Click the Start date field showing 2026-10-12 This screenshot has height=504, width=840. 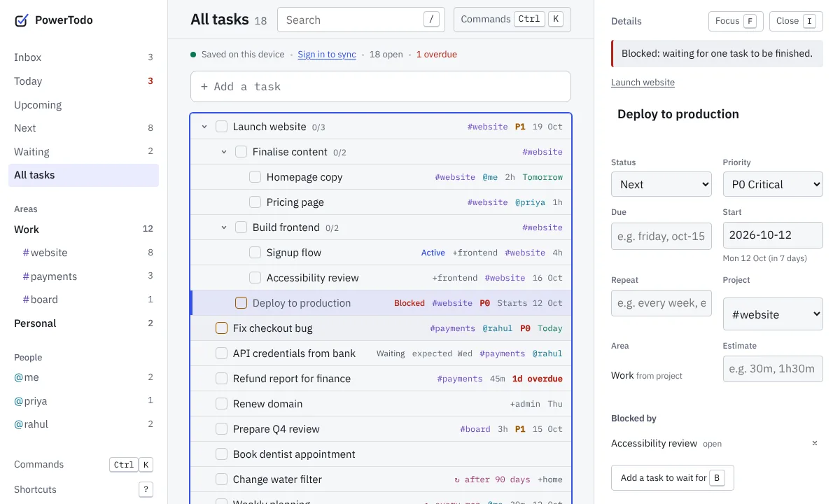[773, 235]
